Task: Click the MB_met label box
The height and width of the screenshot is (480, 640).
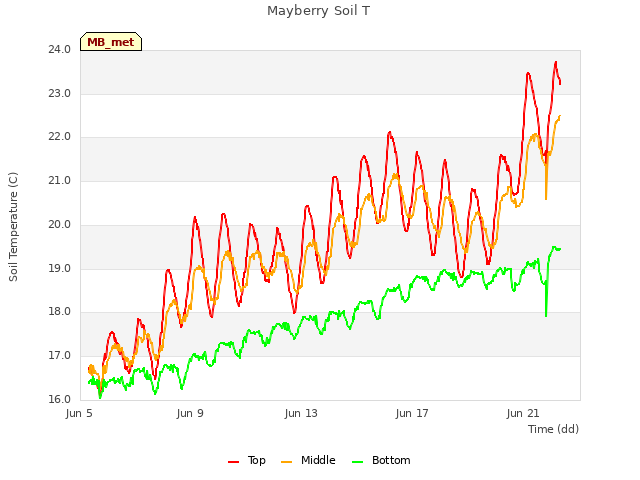Action: click(x=111, y=42)
